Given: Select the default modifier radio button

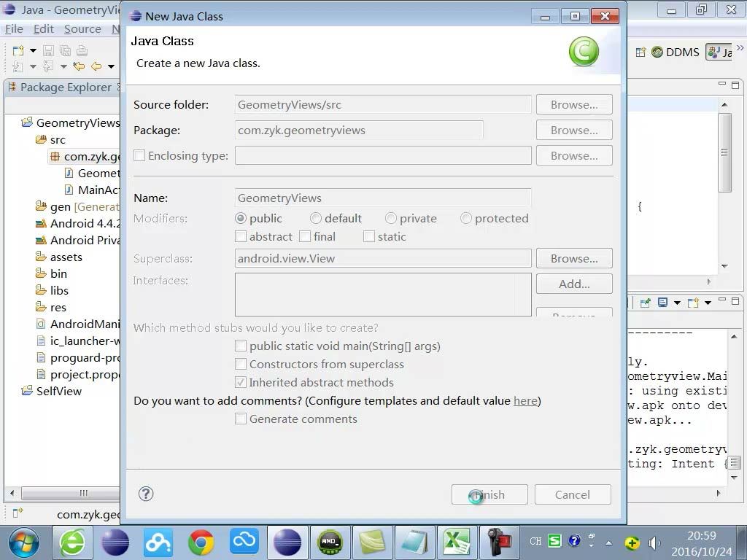Looking at the screenshot, I should point(315,219).
